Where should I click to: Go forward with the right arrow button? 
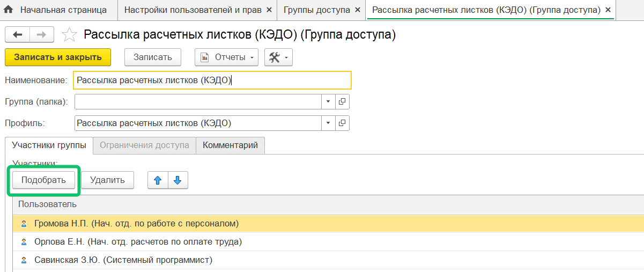[x=42, y=35]
